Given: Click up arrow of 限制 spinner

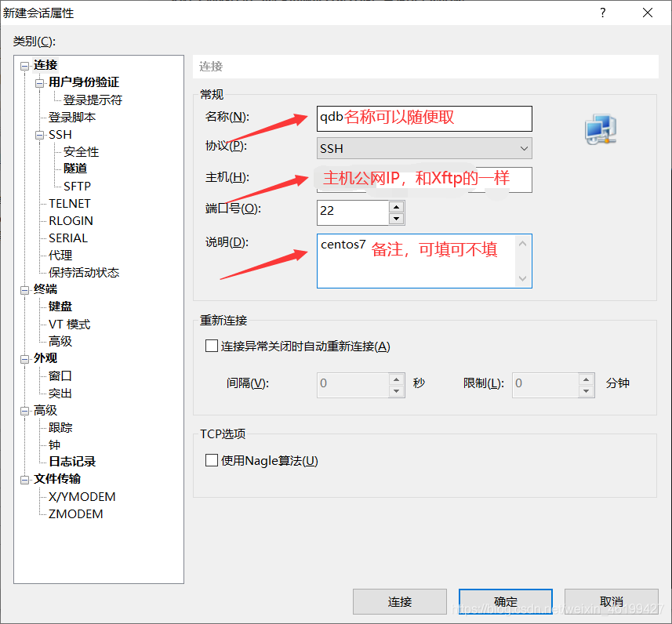Looking at the screenshot, I should 586,379.
